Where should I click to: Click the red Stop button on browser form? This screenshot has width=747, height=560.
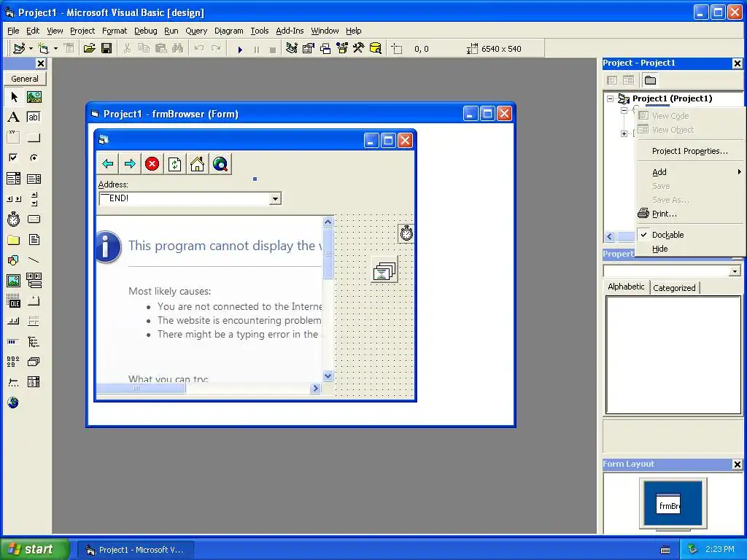pos(152,164)
